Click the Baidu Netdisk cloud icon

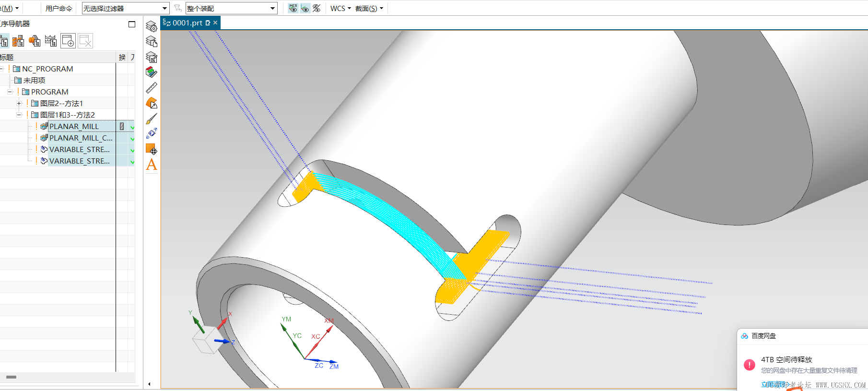(x=744, y=336)
